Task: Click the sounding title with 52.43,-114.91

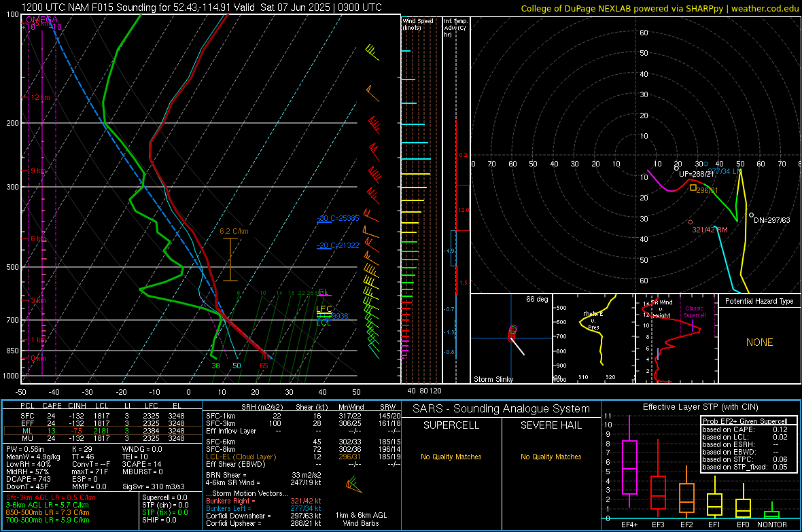Action: pos(202,7)
